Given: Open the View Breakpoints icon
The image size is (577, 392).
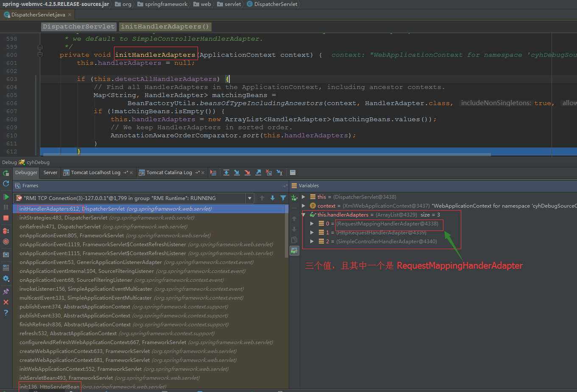Looking at the screenshot, I should click(x=6, y=231).
